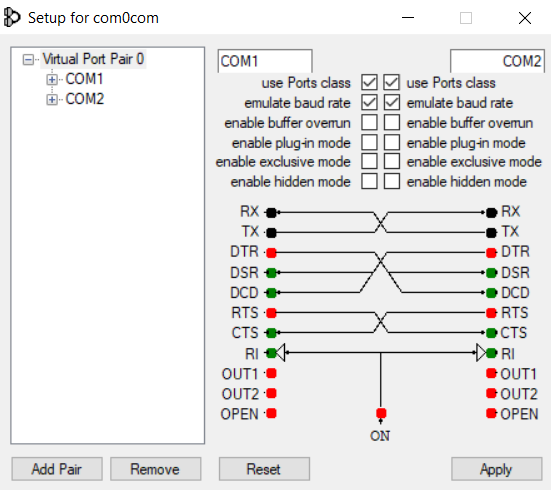551x490 pixels.
Task: Enable hidden mode for COM1
Action: (x=369, y=181)
